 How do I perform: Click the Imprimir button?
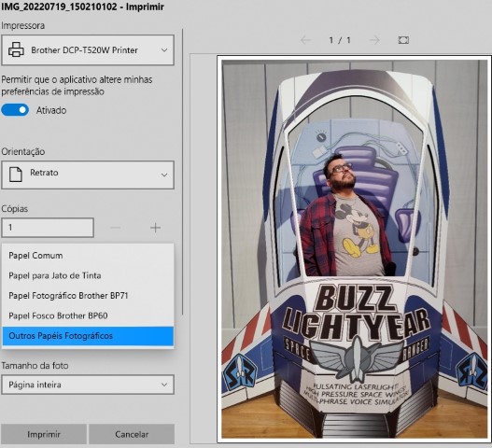(x=44, y=434)
